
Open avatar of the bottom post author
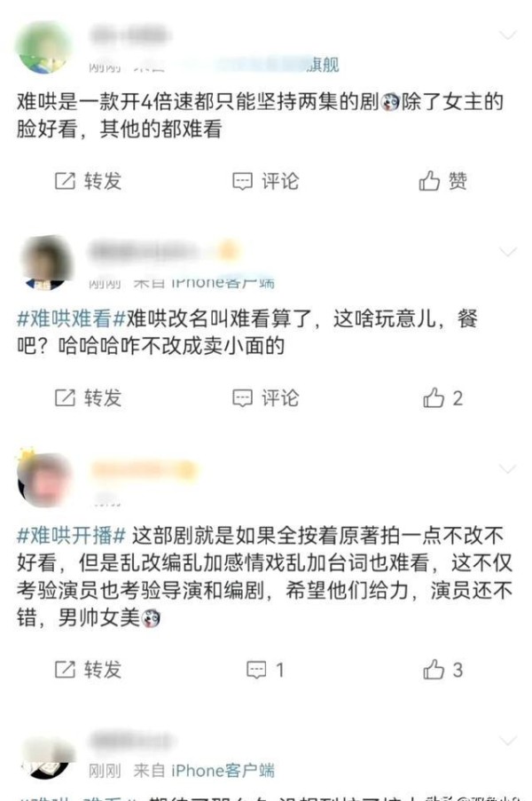[x=47, y=758]
